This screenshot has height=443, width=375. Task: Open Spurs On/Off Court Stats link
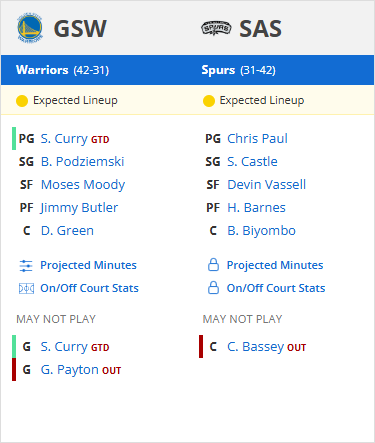(x=276, y=288)
